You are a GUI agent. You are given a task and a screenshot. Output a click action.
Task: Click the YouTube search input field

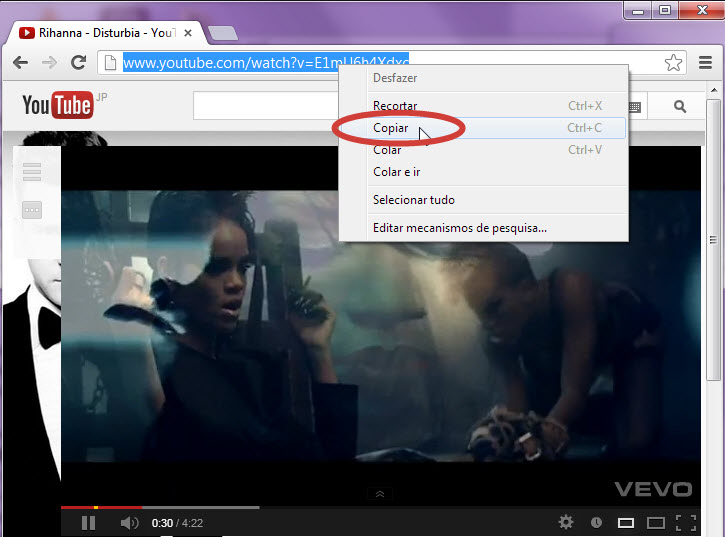(x=266, y=106)
